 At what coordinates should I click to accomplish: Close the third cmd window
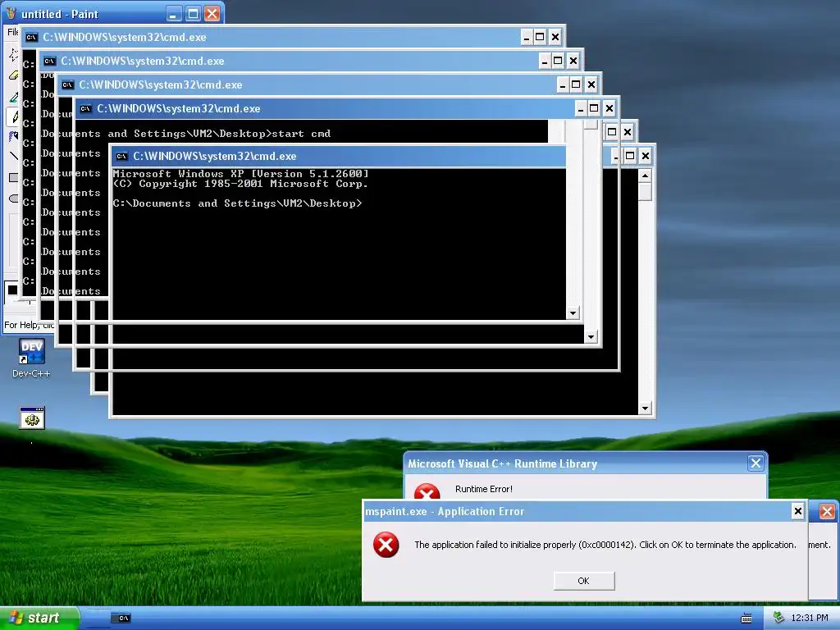point(591,84)
